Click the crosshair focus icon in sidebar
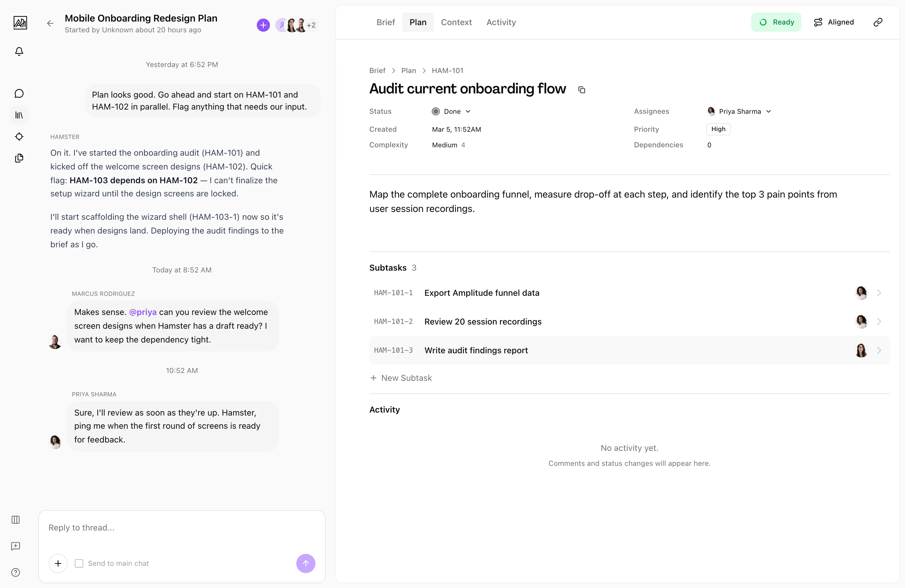Image resolution: width=905 pixels, height=588 pixels. [19, 137]
